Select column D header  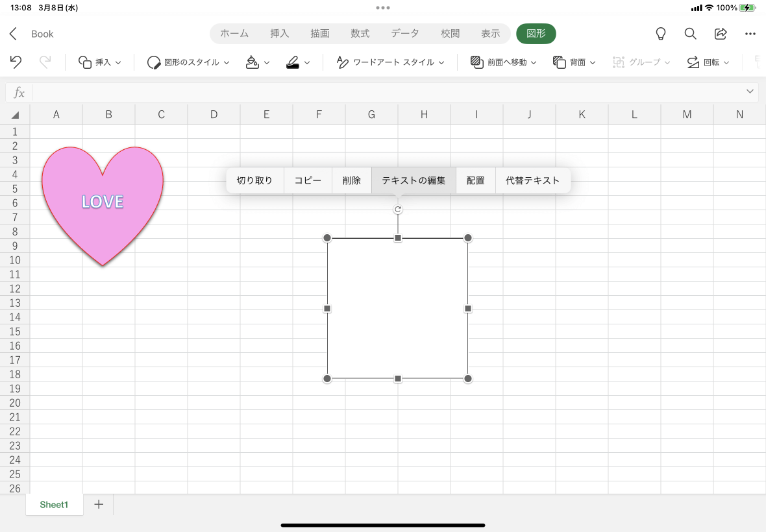tap(214, 115)
